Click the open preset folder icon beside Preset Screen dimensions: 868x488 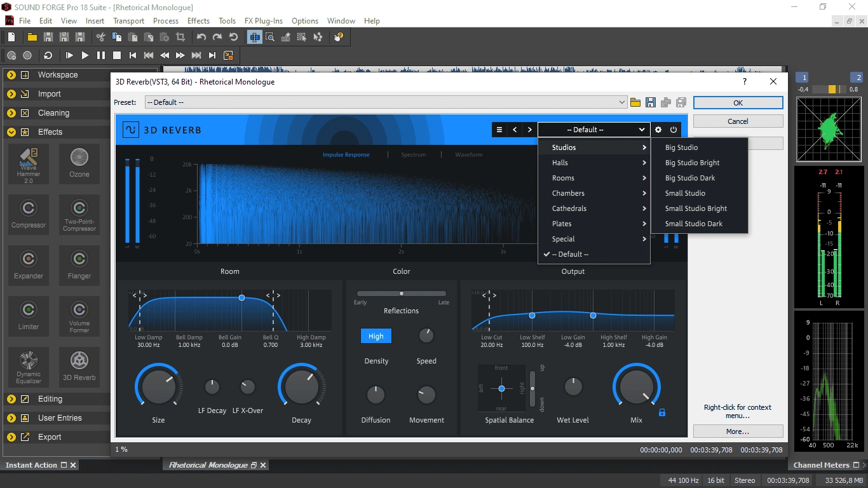pos(635,102)
